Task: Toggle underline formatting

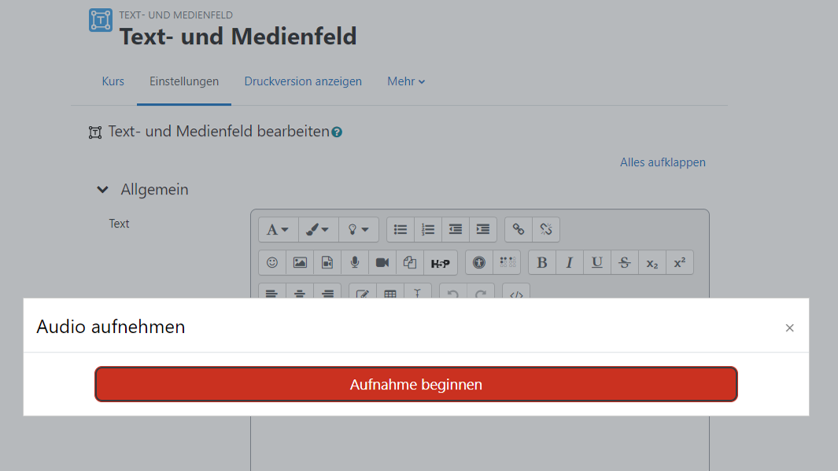Action: (x=597, y=263)
